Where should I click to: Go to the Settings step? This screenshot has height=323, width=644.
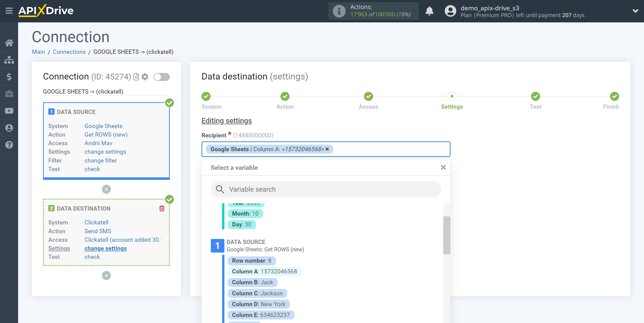coord(452,96)
